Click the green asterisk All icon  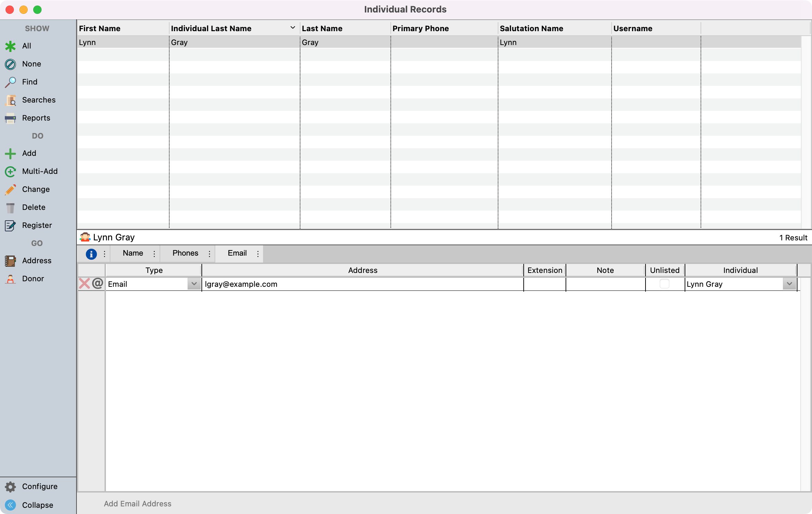click(10, 46)
